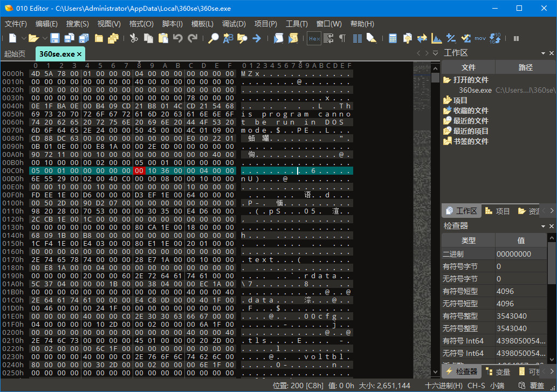Click the Save All icon
557x392 pixels.
pos(84,38)
